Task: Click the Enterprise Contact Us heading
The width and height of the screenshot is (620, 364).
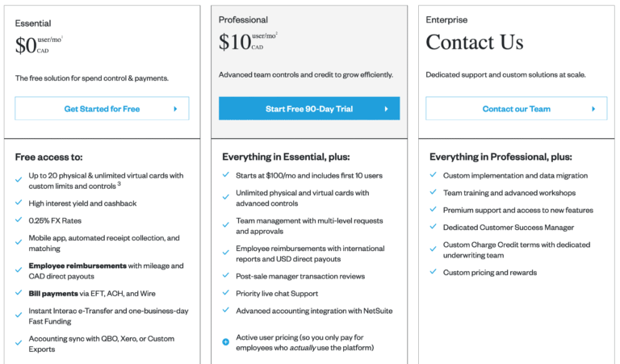Action: point(475,43)
